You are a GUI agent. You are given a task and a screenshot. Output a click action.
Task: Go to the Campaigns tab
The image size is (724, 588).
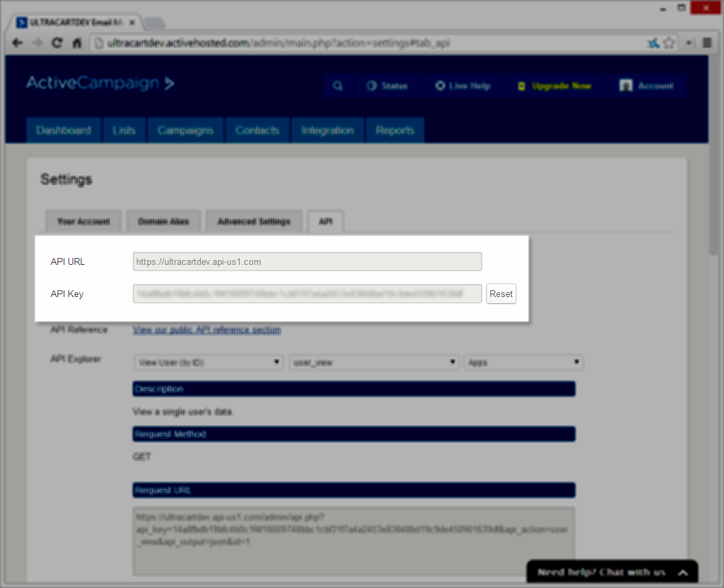tap(186, 131)
